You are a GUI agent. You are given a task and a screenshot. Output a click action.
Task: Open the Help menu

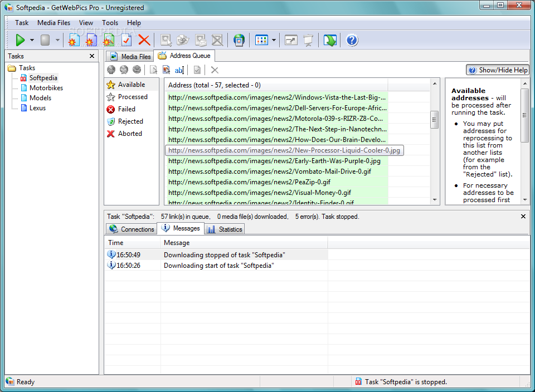click(134, 23)
